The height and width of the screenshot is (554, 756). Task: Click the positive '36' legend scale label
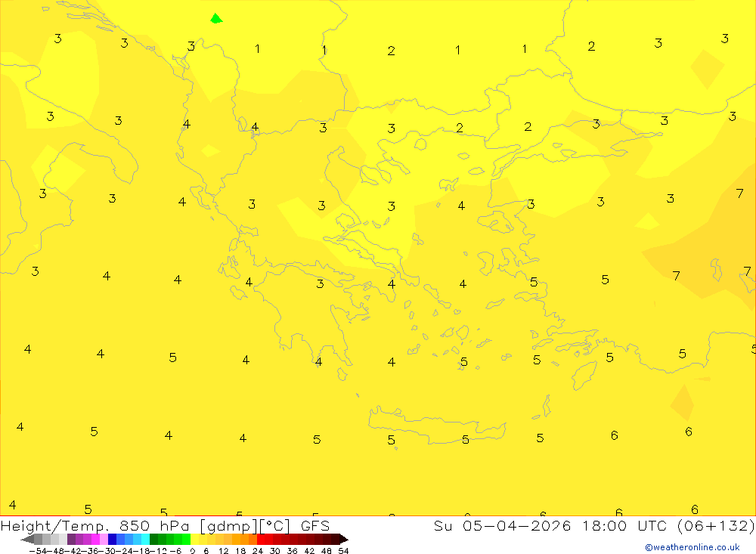(292, 550)
